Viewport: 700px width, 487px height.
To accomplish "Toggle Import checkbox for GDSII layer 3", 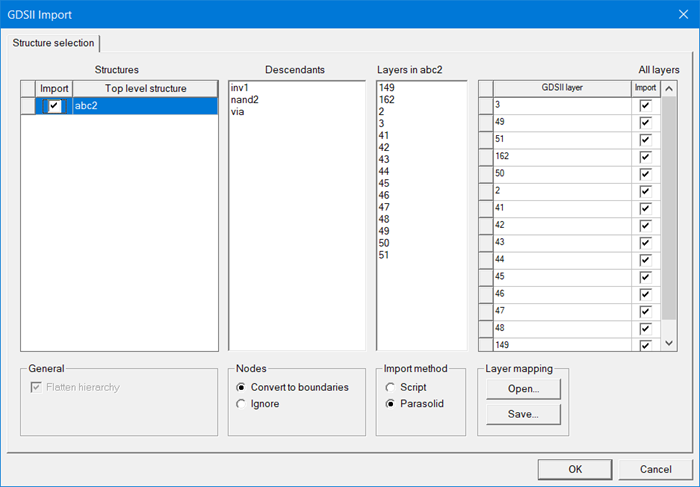I will point(645,106).
